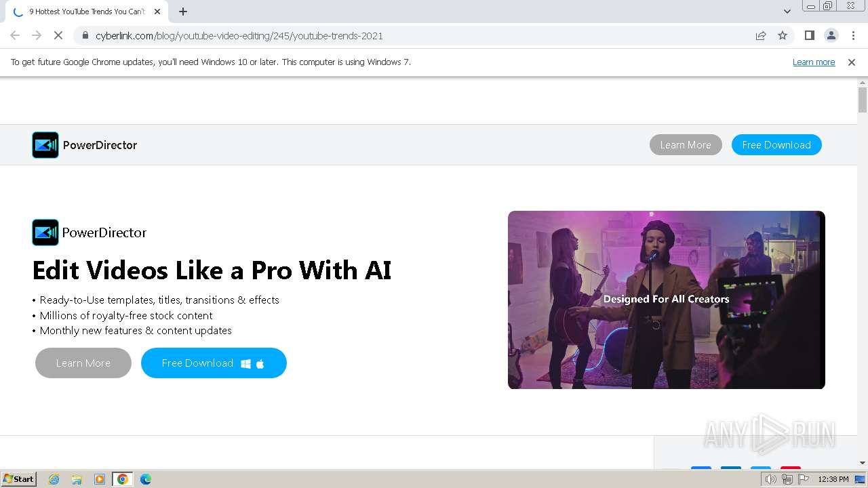The height and width of the screenshot is (488, 868).
Task: Click the show desktop button
Action: [861, 479]
